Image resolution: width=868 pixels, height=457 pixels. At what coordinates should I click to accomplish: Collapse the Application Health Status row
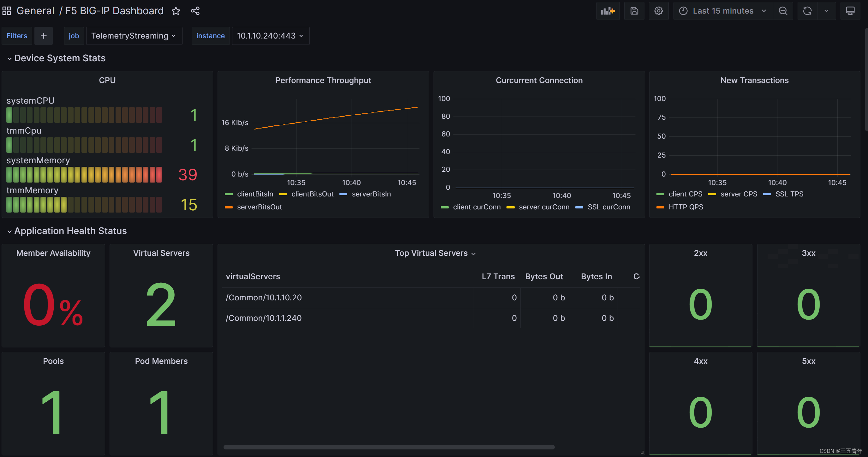coord(67,231)
